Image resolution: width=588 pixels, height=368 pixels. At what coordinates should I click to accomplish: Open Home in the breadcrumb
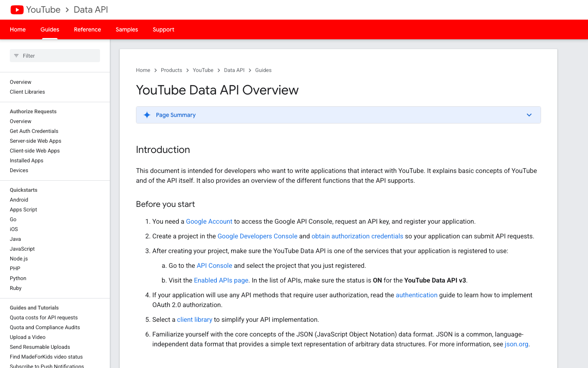(x=143, y=70)
